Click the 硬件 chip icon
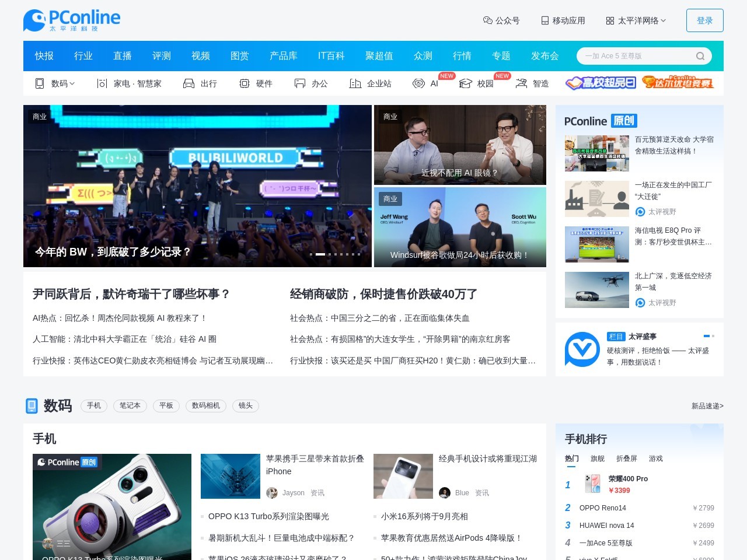 tap(245, 83)
